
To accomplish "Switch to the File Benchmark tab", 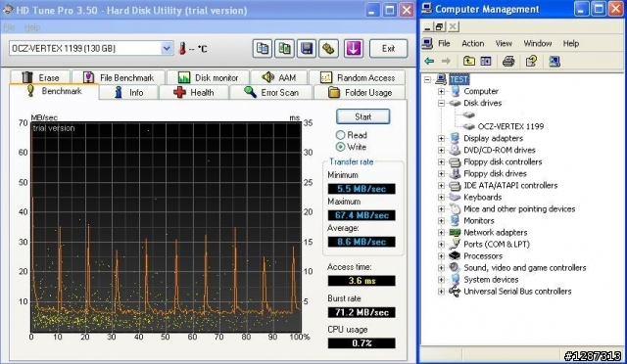I will 119,77.
